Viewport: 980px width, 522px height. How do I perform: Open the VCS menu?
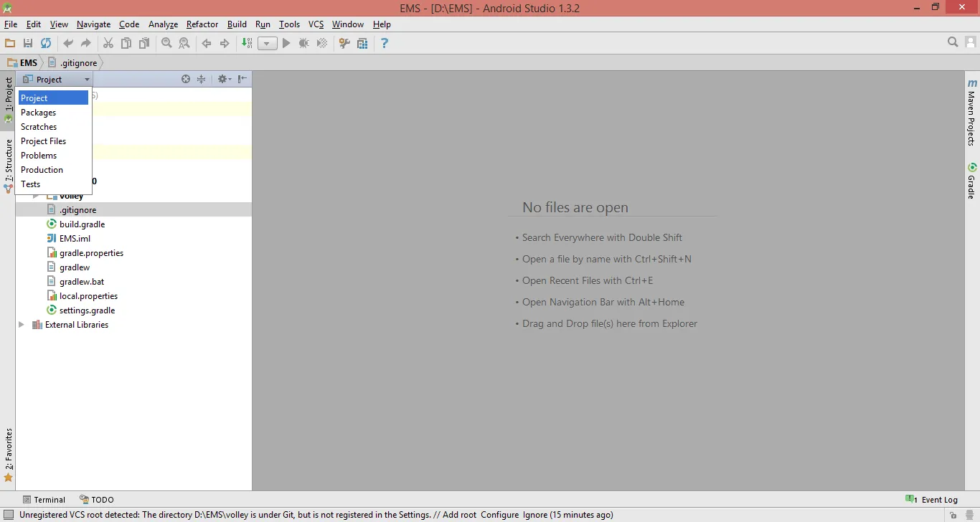click(x=316, y=24)
